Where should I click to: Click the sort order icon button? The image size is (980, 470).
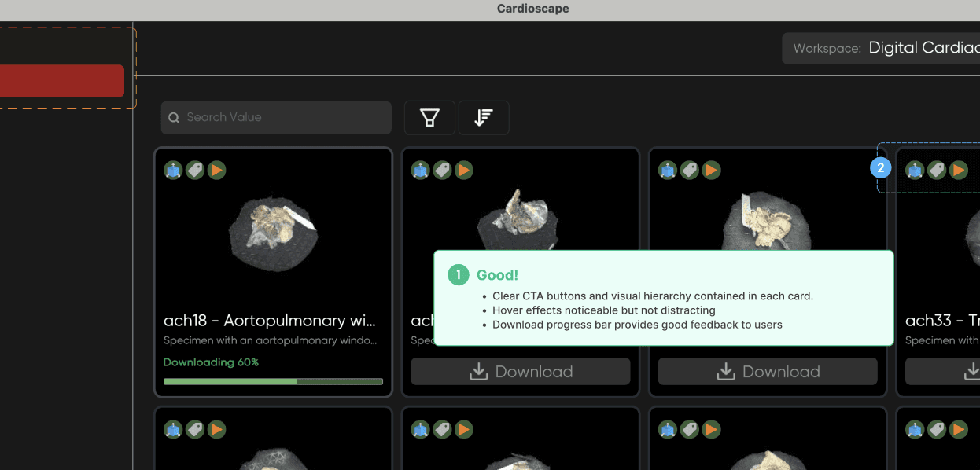click(x=484, y=118)
